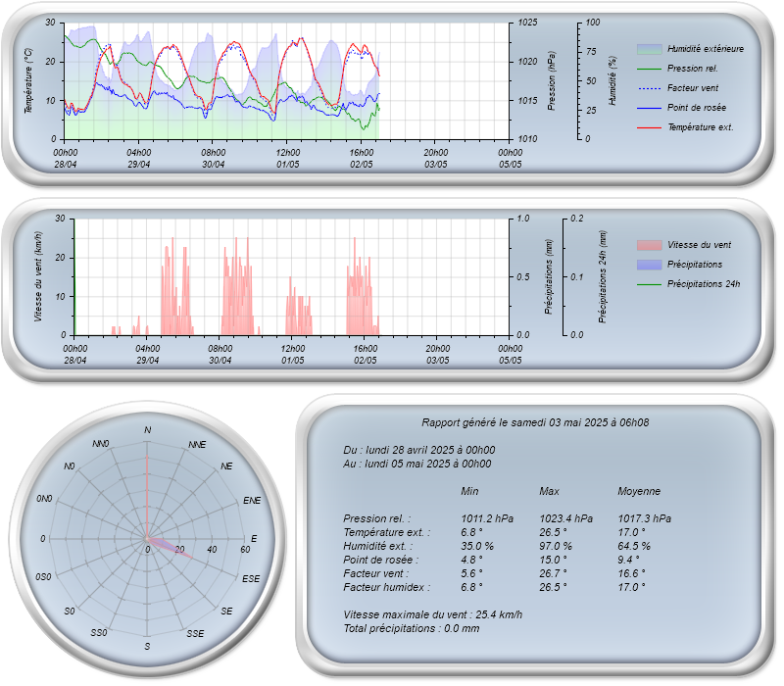Click the Précipitations 24h (mm) axis title
784x686 pixels.
(602, 276)
